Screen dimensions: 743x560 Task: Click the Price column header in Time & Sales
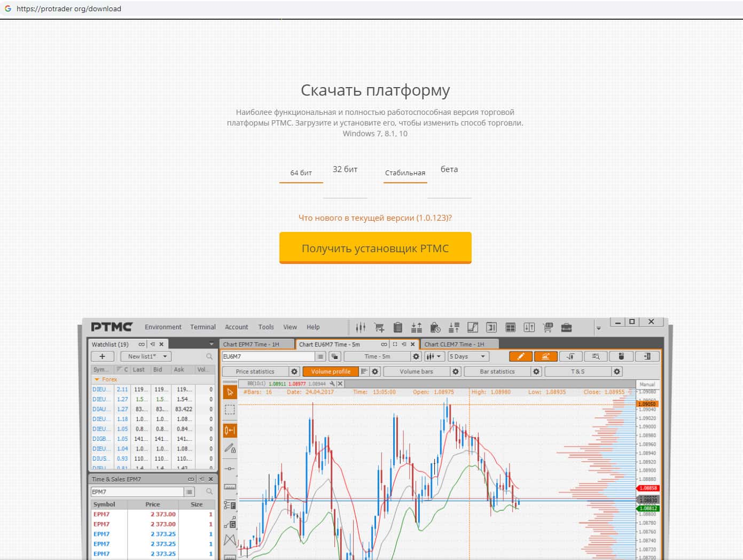coord(153,504)
